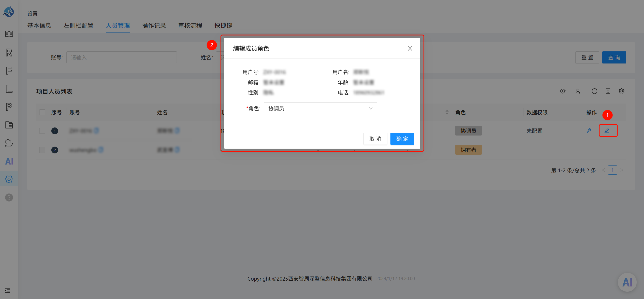
Task: Open the book icon in sidebar
Action: [9, 34]
